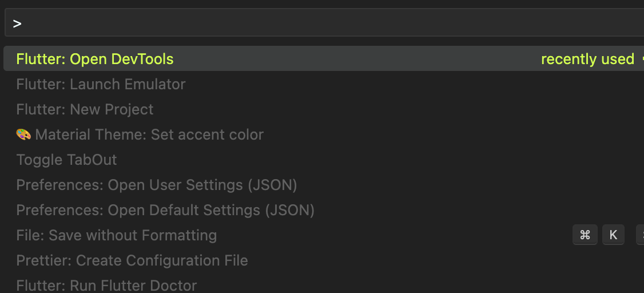The width and height of the screenshot is (644, 293).
Task: Click the K key badge
Action: [613, 235]
